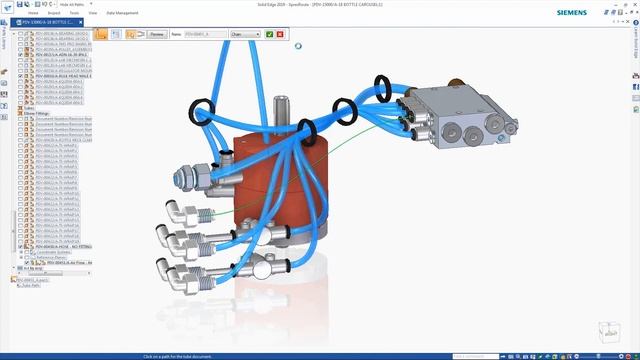Screen dimensions: 640x360
Task: Click the view orientation cube
Action: [x=610, y=332]
